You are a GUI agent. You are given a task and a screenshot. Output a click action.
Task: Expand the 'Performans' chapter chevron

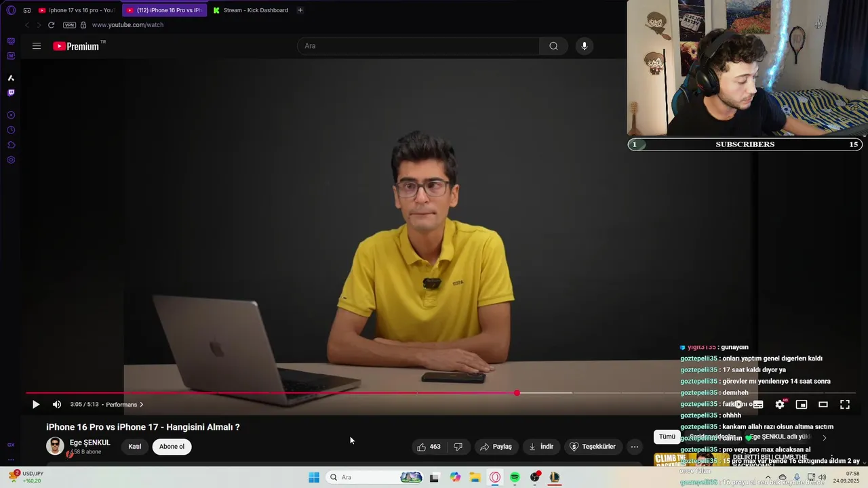[x=141, y=405]
